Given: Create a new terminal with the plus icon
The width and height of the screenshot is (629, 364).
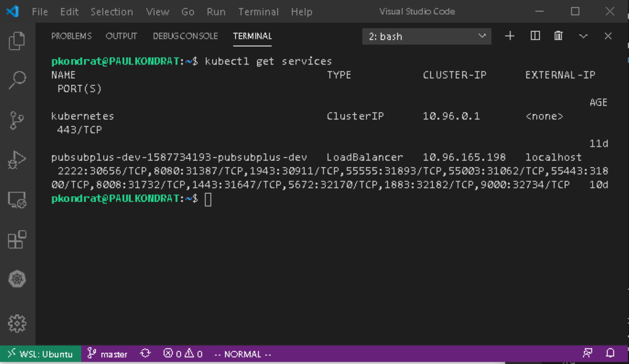Looking at the screenshot, I should tap(510, 36).
